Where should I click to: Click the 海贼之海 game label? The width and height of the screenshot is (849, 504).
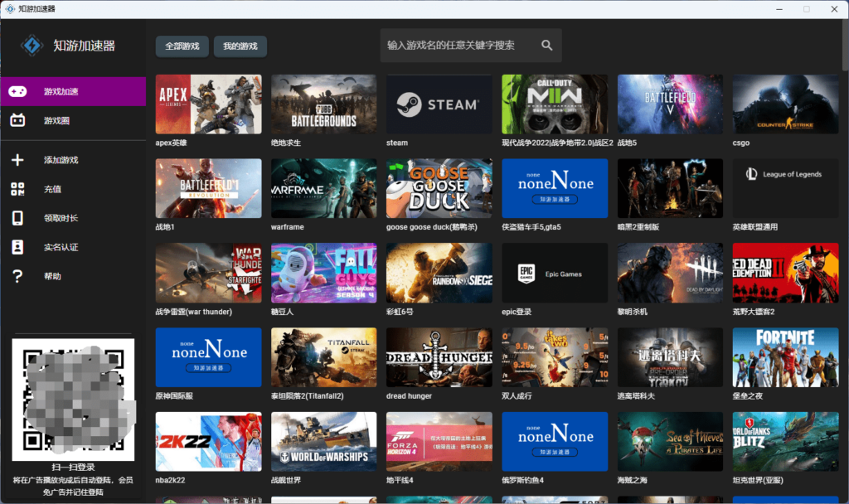(633, 480)
